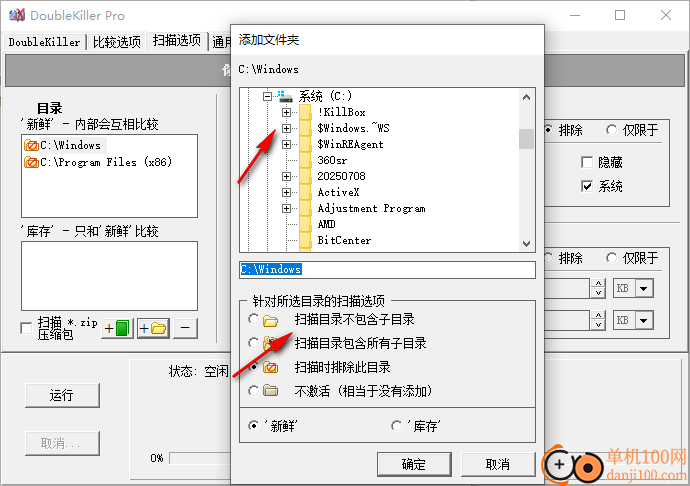This screenshot has width=690, height=486.
Task: Click the upper size spinner control
Action: 598,289
